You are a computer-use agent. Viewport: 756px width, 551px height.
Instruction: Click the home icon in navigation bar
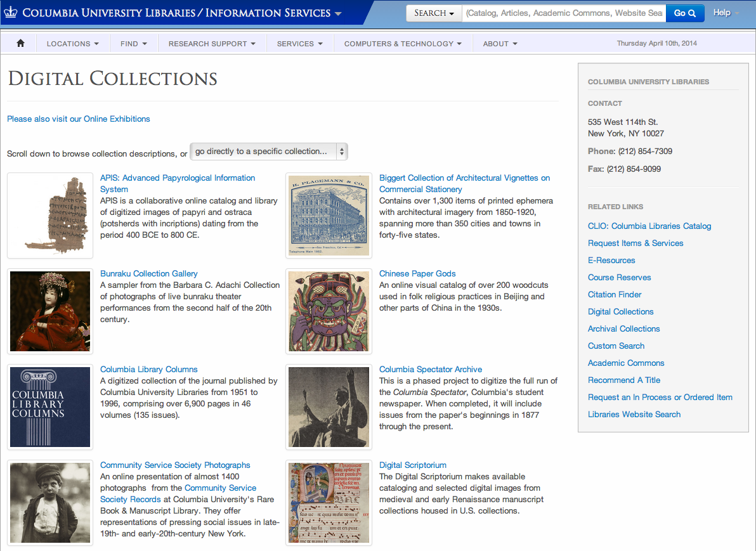click(20, 43)
